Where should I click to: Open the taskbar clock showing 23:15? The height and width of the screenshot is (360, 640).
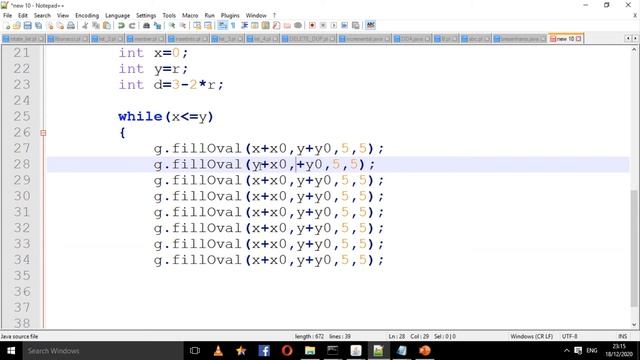619,351
